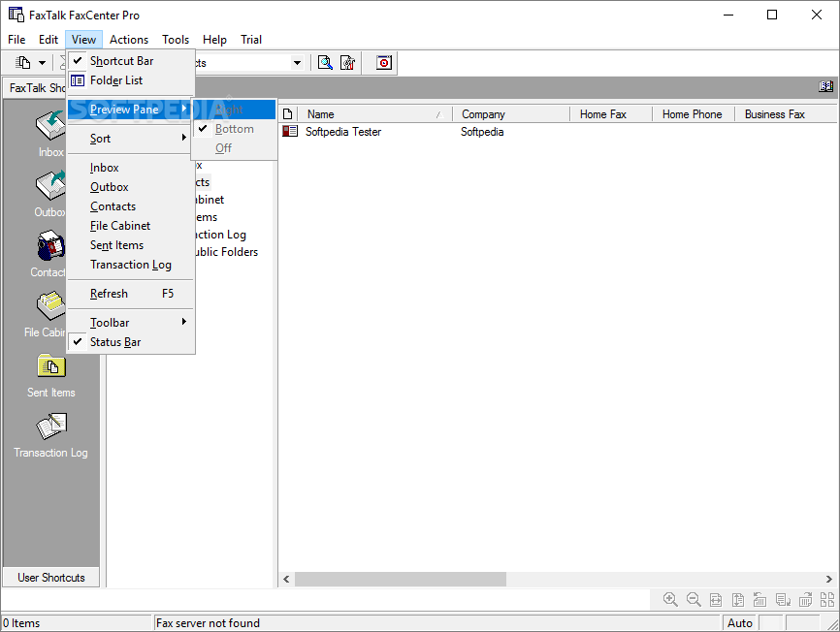
Task: Click Refresh F5 menu item
Action: [131, 294]
